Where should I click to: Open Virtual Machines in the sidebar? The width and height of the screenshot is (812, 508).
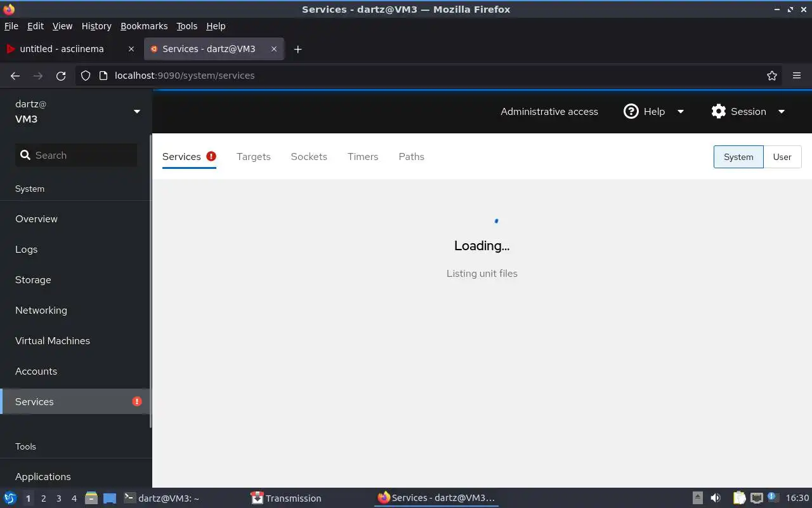[76, 341]
